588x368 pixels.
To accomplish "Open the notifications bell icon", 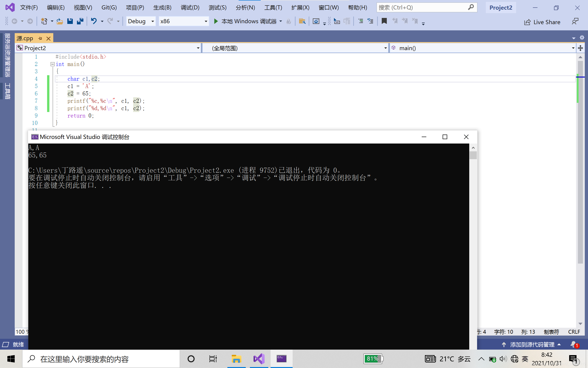I will (x=574, y=344).
